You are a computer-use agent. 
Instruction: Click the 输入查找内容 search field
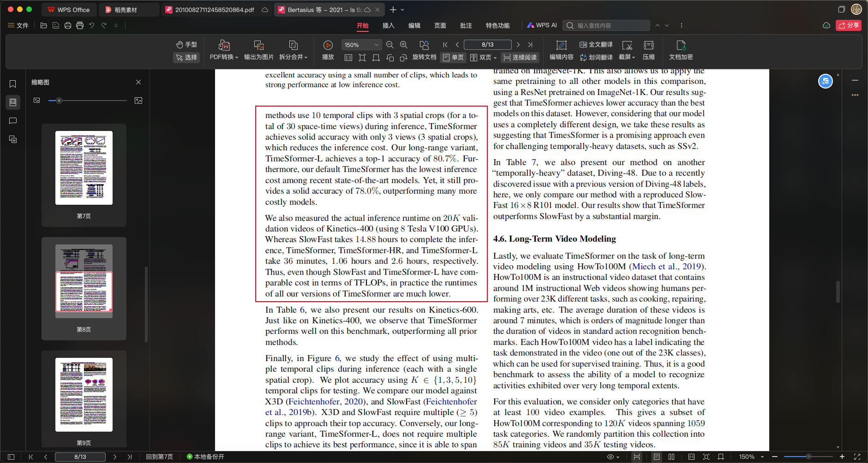[x=607, y=25]
